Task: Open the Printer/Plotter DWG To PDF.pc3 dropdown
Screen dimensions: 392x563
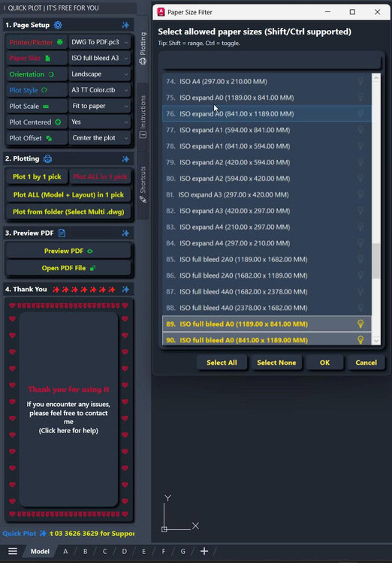Action: tap(100, 42)
